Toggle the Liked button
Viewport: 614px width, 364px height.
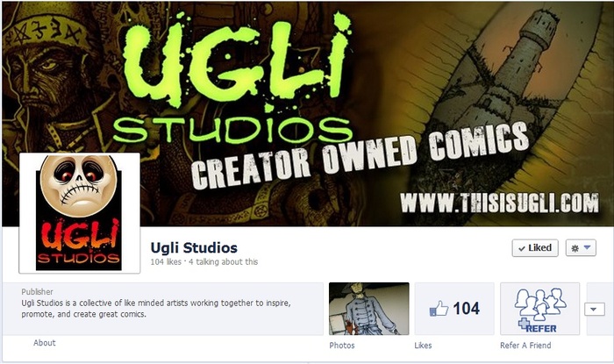[x=535, y=248]
